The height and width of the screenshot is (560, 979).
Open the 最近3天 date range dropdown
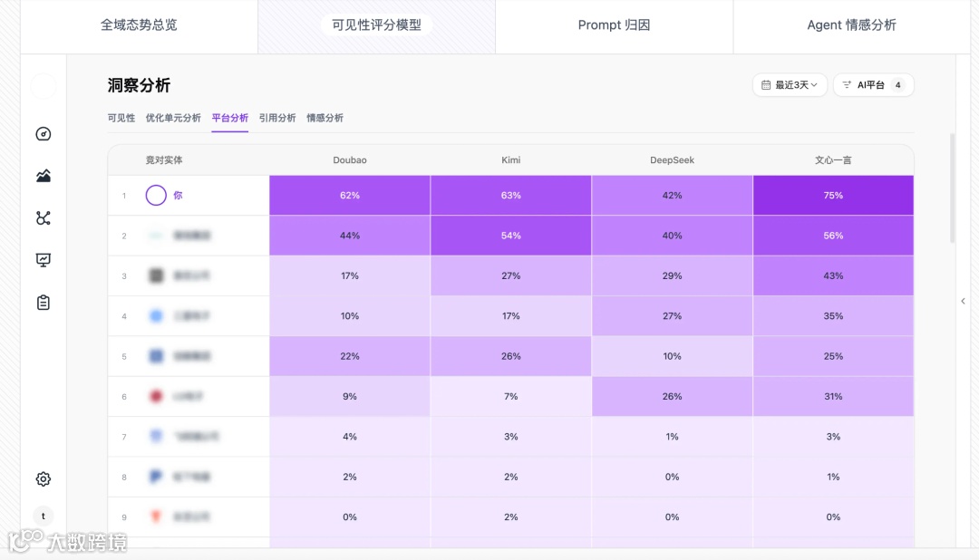click(790, 85)
